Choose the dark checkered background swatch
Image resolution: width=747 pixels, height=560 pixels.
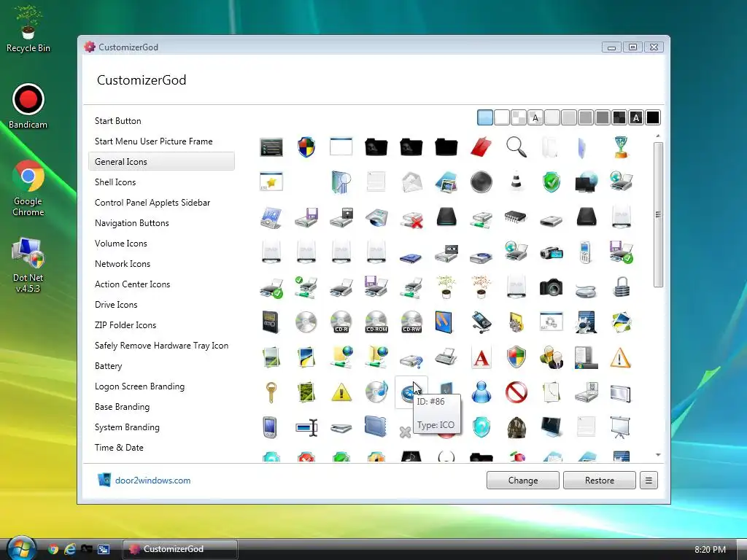[x=619, y=117]
